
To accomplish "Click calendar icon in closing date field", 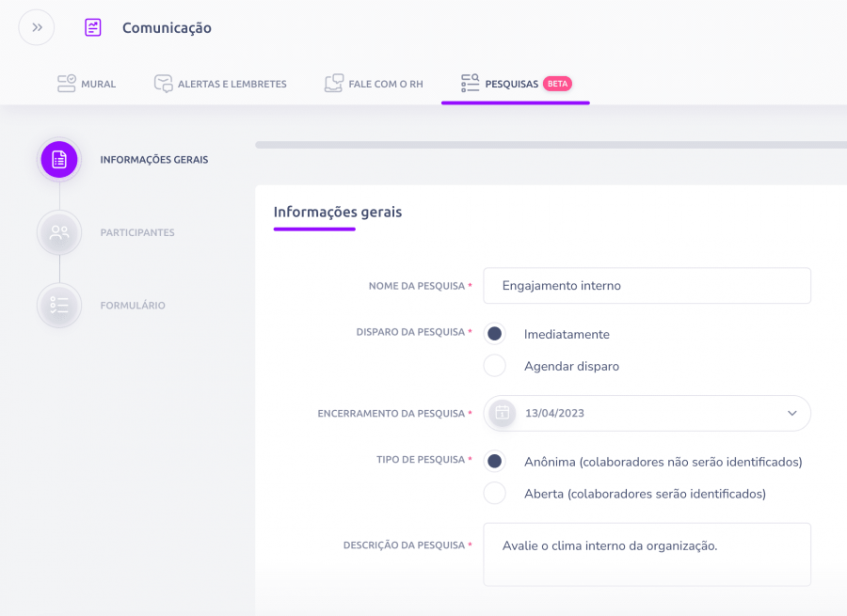I will tap(503, 413).
